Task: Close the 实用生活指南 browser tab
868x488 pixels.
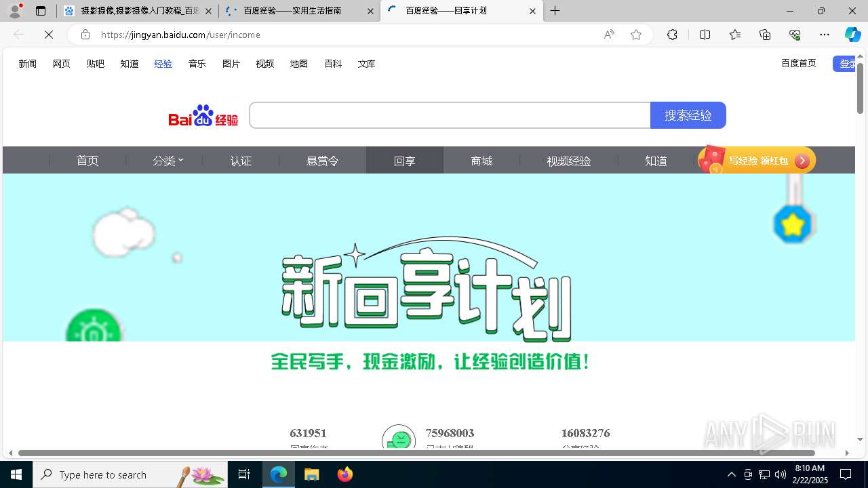Action: pos(370,11)
